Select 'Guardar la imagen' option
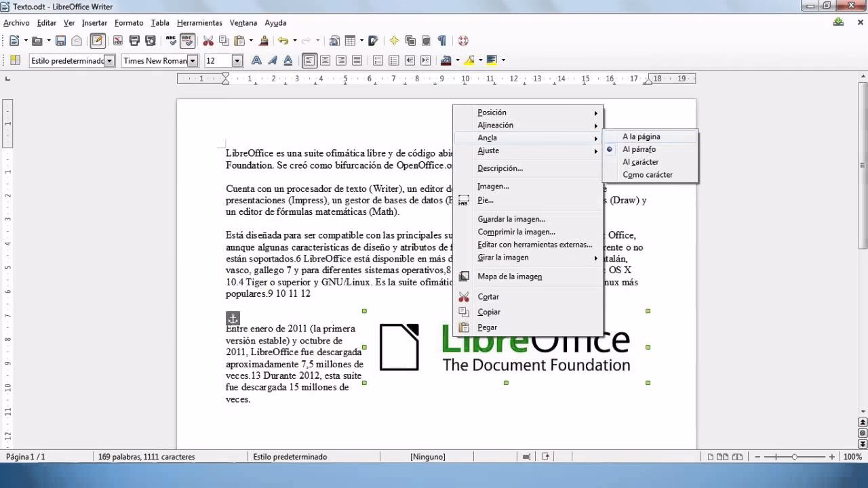This screenshot has height=488, width=868. [x=512, y=218]
